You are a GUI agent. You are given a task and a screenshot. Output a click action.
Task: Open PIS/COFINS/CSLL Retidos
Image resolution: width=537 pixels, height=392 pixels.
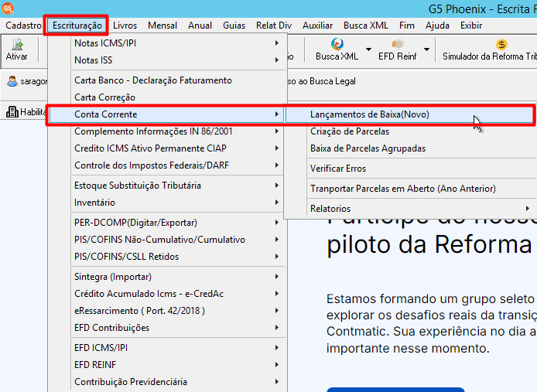tap(166, 257)
